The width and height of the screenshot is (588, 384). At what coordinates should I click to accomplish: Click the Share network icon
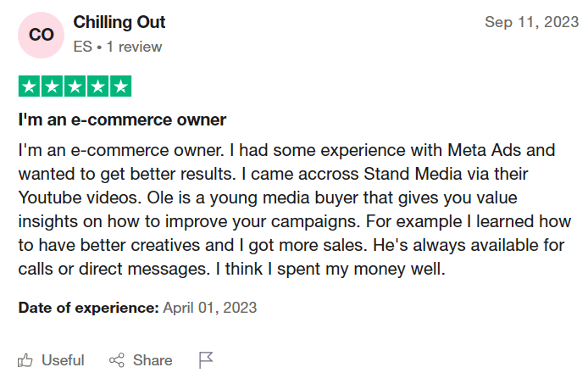coord(117,360)
